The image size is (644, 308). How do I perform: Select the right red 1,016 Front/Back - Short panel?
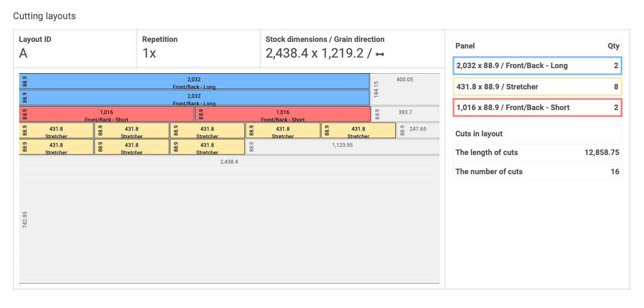[283, 114]
